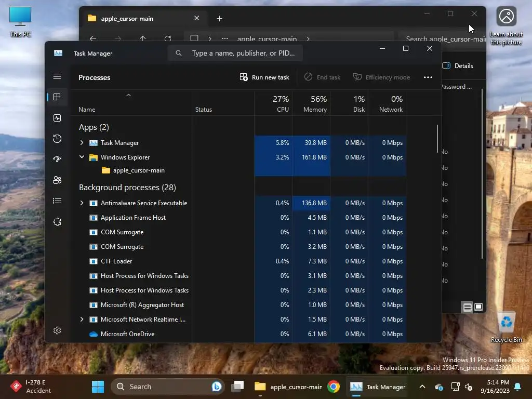The image size is (532, 399).
Task: Open Performance page from sidebar
Action: pos(57,118)
